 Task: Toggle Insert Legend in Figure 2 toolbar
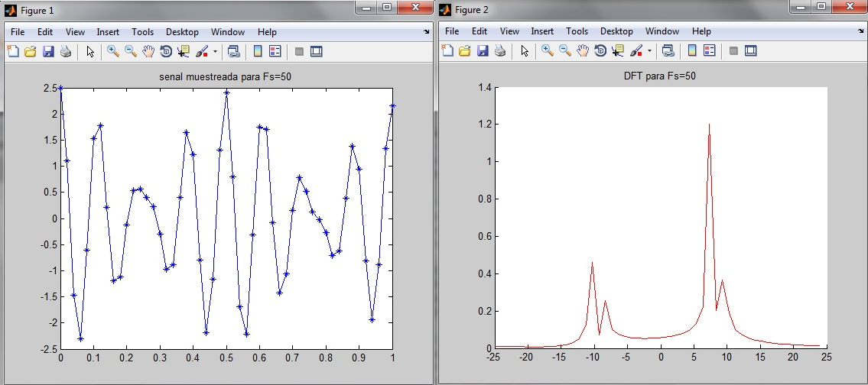pos(709,51)
